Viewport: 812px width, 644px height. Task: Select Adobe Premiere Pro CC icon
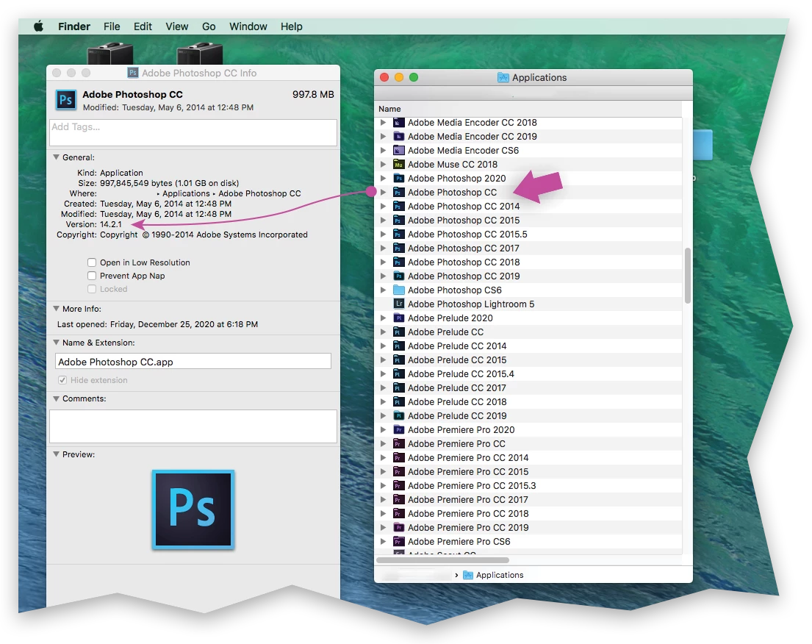pos(399,443)
